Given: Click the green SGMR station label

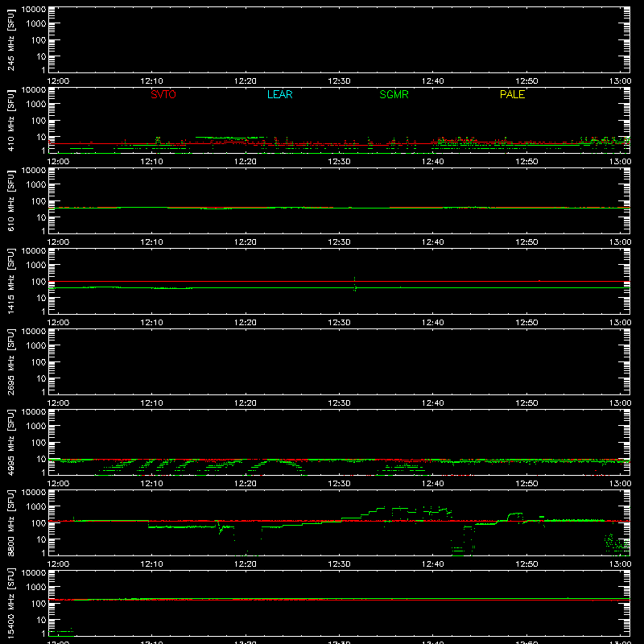Looking at the screenshot, I should 394,94.
